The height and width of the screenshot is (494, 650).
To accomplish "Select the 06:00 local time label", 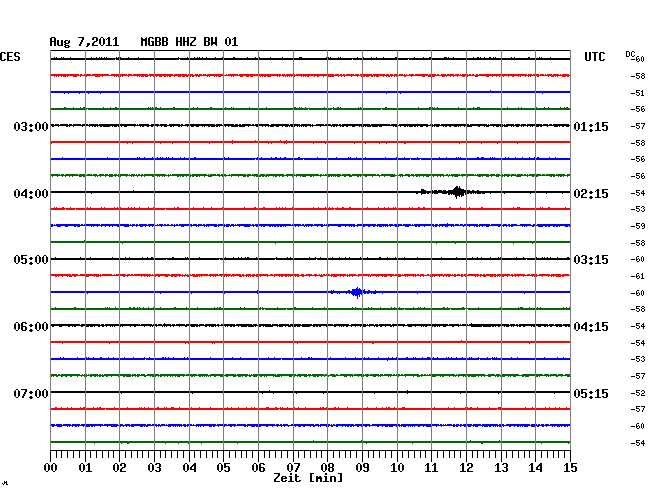I will (x=31, y=327).
